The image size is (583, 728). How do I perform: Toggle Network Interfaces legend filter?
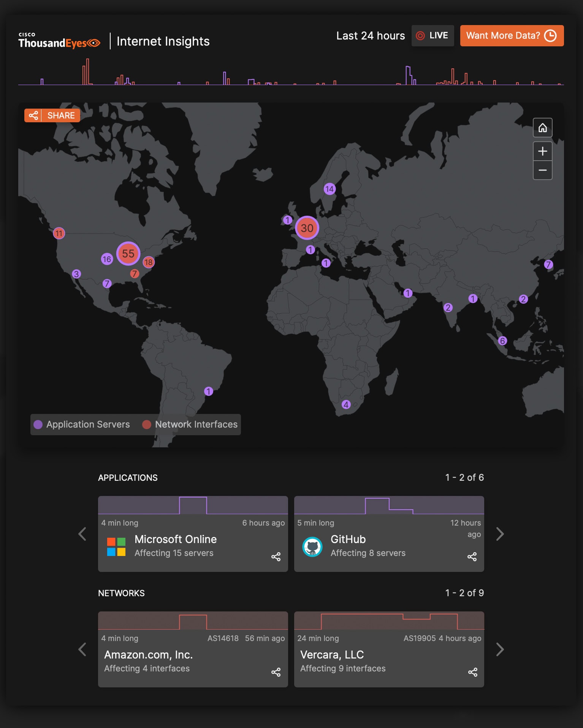(190, 425)
